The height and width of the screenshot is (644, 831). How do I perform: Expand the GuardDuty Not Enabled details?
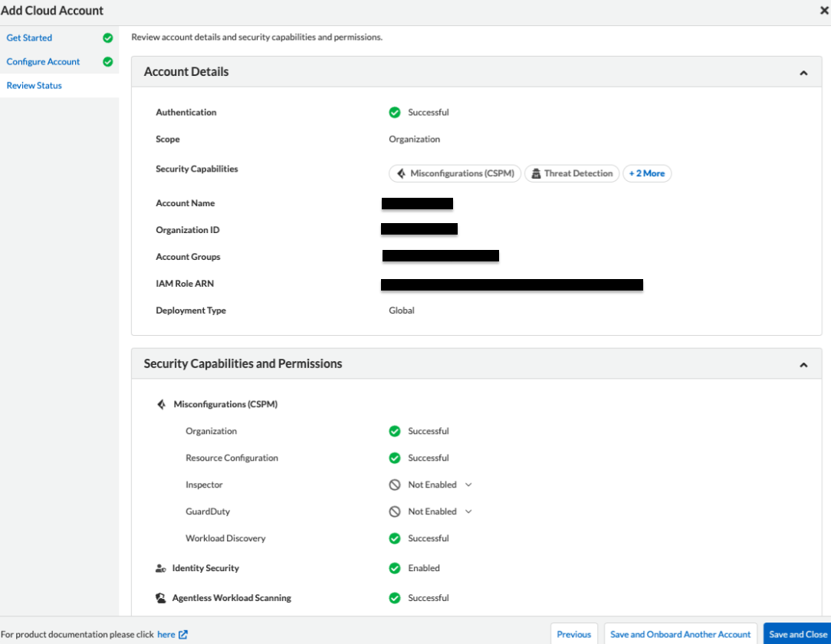tap(468, 511)
